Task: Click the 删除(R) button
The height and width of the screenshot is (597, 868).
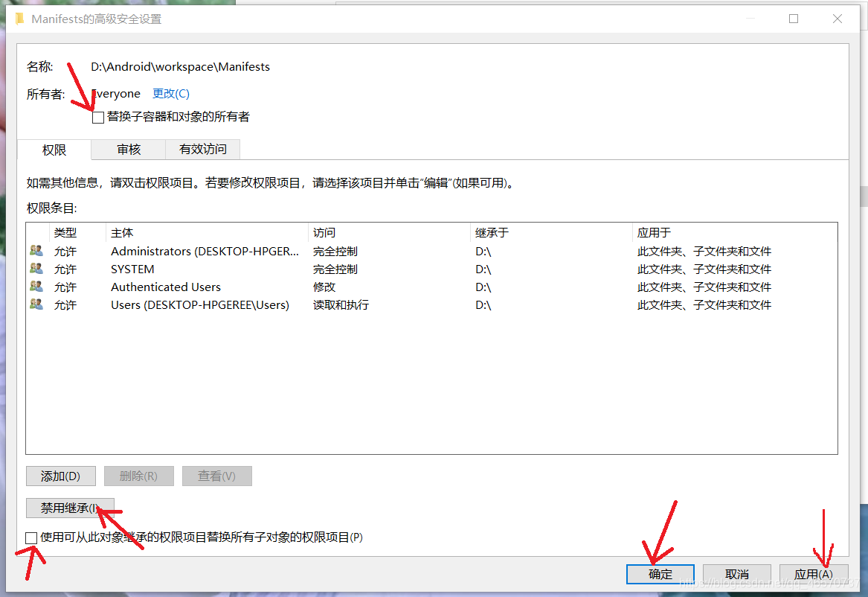Action: (139, 476)
